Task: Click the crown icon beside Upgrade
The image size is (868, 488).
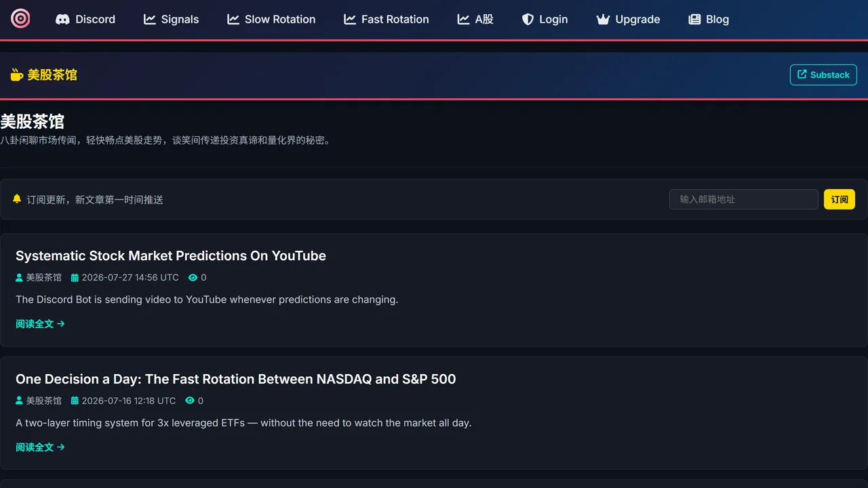Action: pyautogui.click(x=603, y=20)
